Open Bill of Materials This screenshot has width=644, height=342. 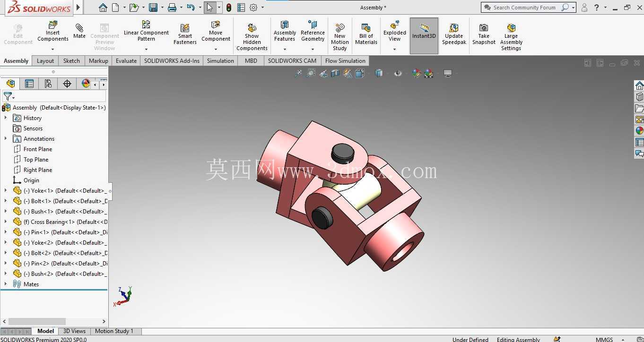click(366, 34)
